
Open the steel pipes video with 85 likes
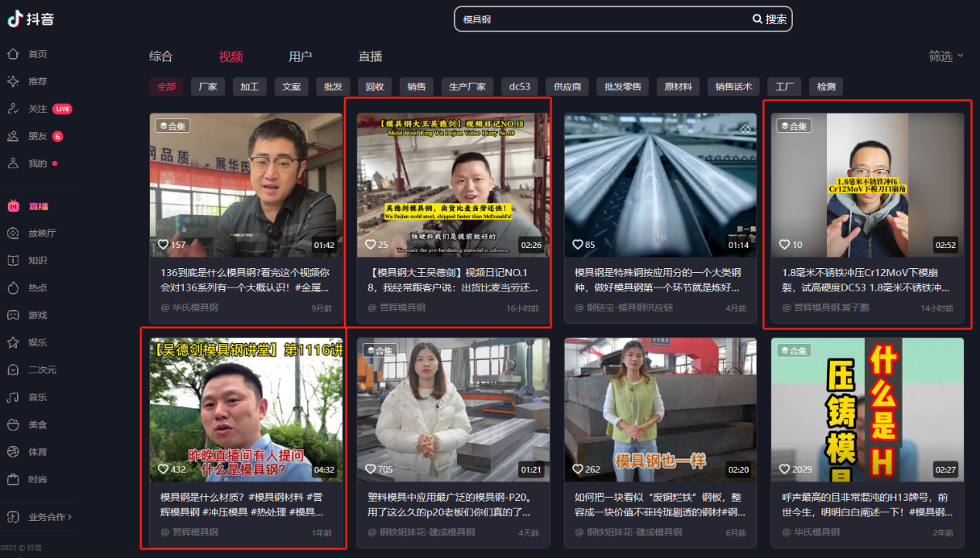coord(661,185)
